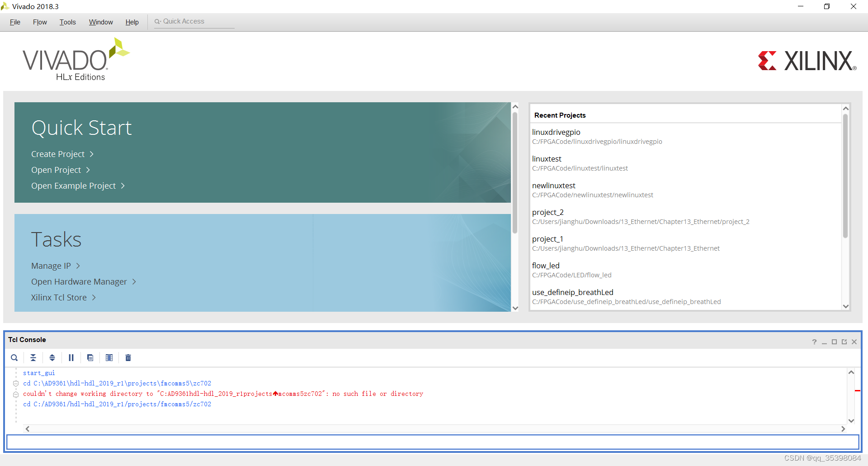Launch Open Hardware Manager
The image size is (868, 466).
pos(79,282)
